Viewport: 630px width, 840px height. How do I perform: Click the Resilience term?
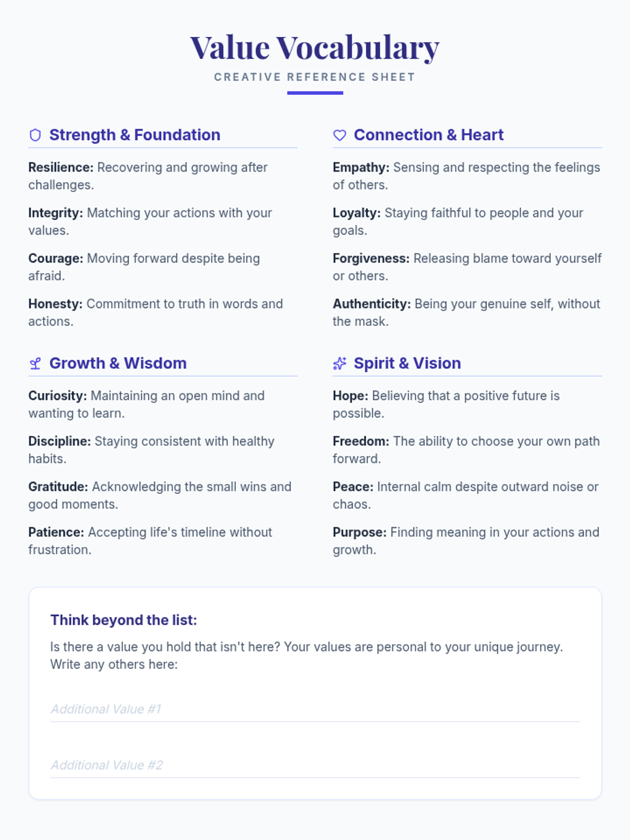61,167
